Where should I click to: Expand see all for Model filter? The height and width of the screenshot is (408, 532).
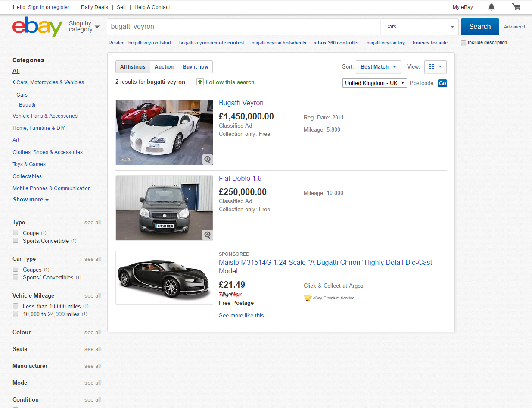pos(93,383)
